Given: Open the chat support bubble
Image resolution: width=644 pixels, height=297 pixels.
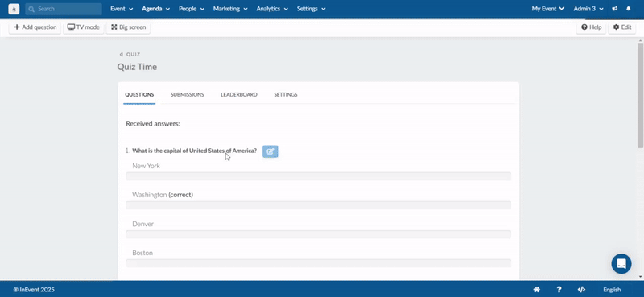Looking at the screenshot, I should (x=621, y=264).
